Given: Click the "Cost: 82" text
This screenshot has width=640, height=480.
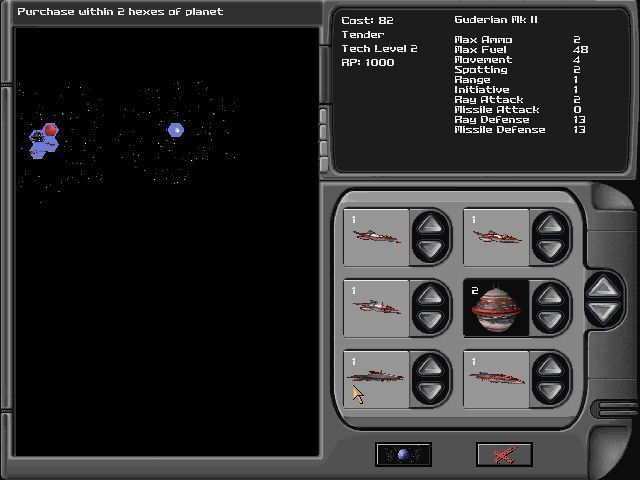Looking at the screenshot, I should pyautogui.click(x=367, y=20).
